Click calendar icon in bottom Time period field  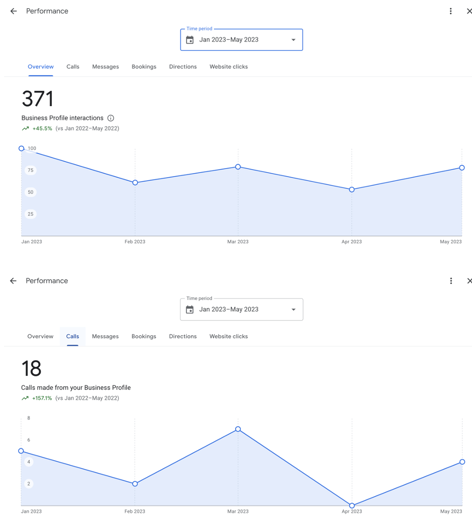190,310
